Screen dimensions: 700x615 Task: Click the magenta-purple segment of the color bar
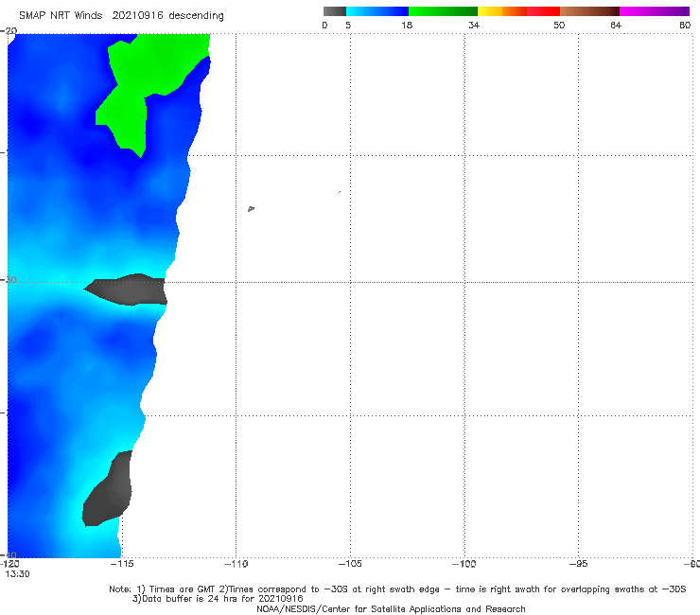click(x=655, y=11)
